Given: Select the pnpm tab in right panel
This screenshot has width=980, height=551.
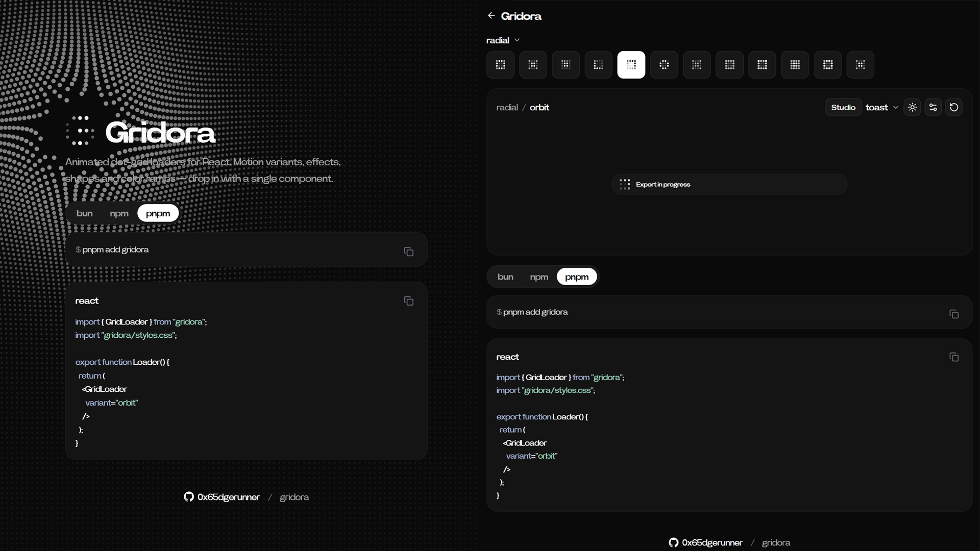Looking at the screenshot, I should (577, 277).
